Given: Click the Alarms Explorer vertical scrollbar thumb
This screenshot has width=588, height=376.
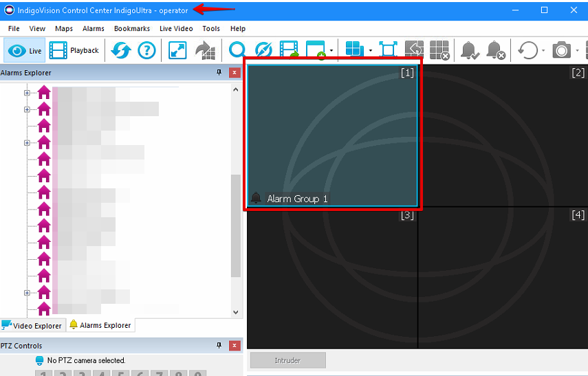Looking at the screenshot, I should 235,225.
